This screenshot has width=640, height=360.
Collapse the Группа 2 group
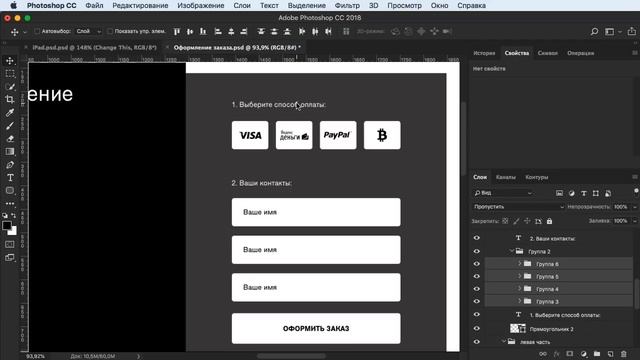pos(511,251)
